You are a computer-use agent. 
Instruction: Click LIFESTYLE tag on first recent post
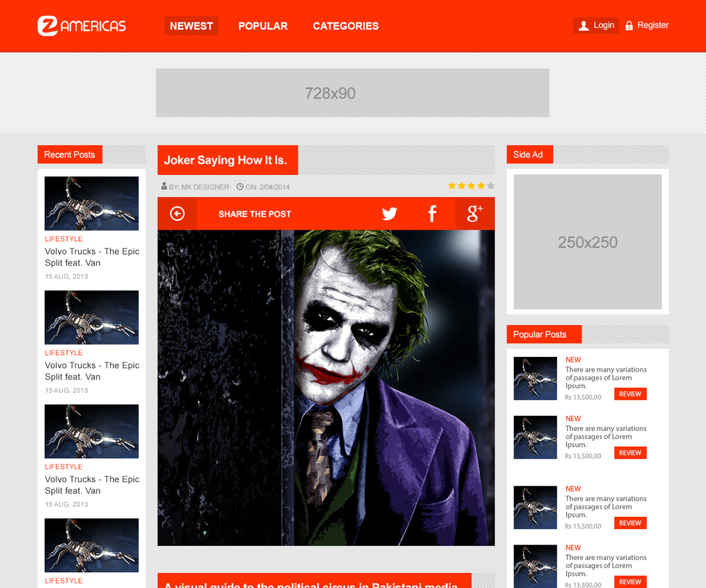pyautogui.click(x=64, y=239)
